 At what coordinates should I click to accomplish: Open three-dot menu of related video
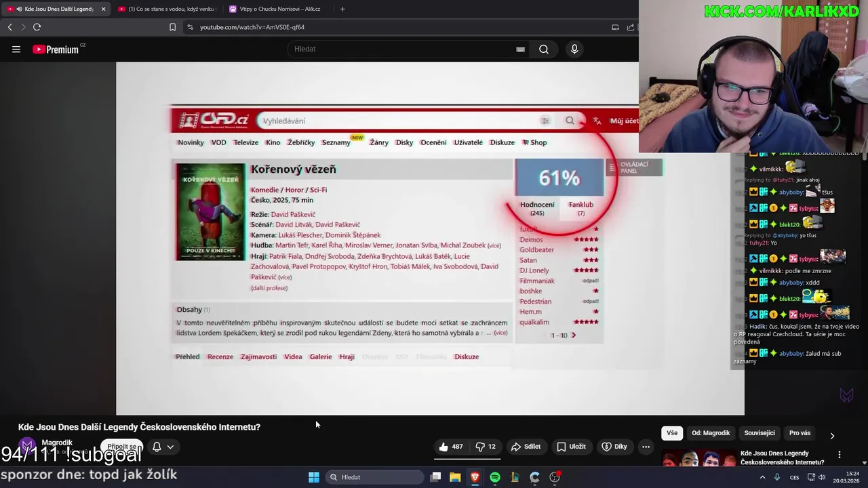click(840, 455)
